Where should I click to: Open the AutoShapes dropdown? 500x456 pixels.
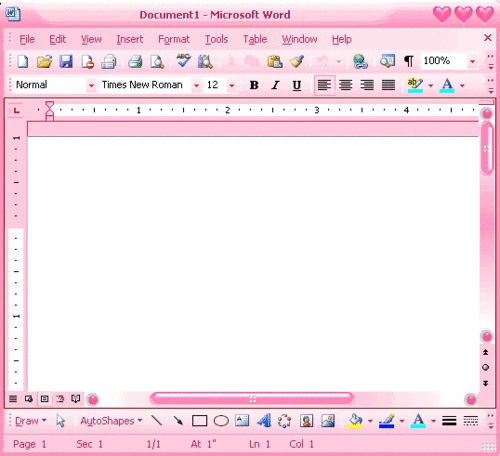pos(111,421)
